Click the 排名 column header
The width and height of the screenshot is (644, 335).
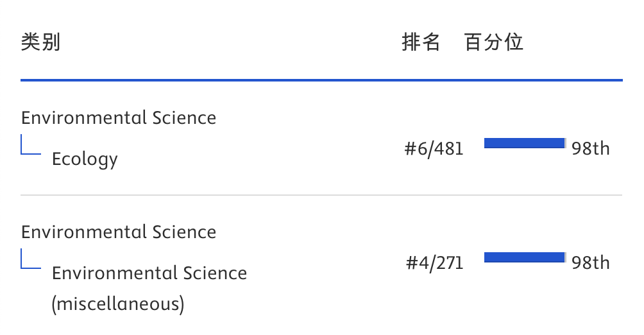[421, 42]
